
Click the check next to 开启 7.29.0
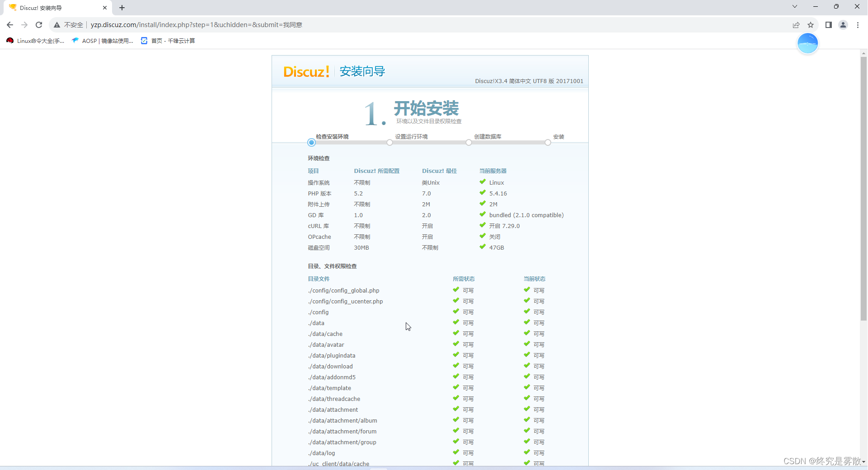tap(483, 225)
